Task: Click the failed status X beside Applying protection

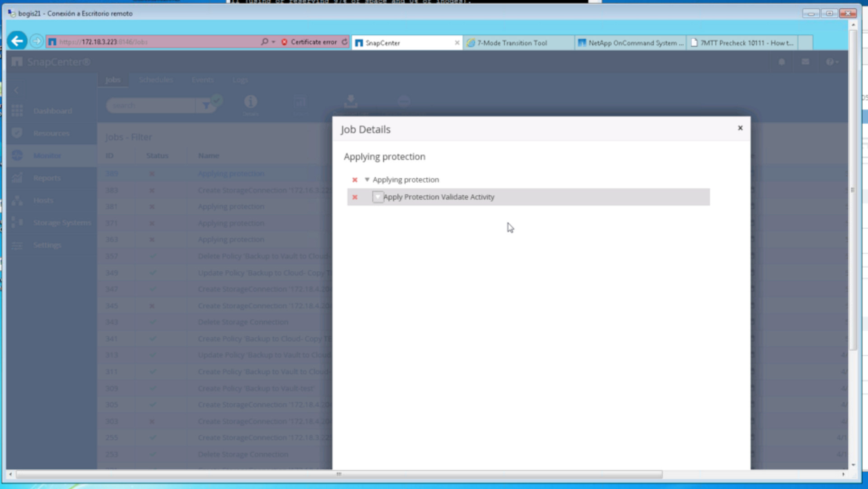Action: tap(355, 180)
